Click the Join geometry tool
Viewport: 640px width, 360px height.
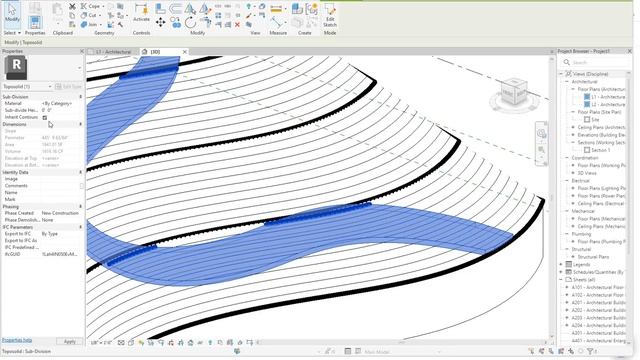pyautogui.click(x=89, y=25)
